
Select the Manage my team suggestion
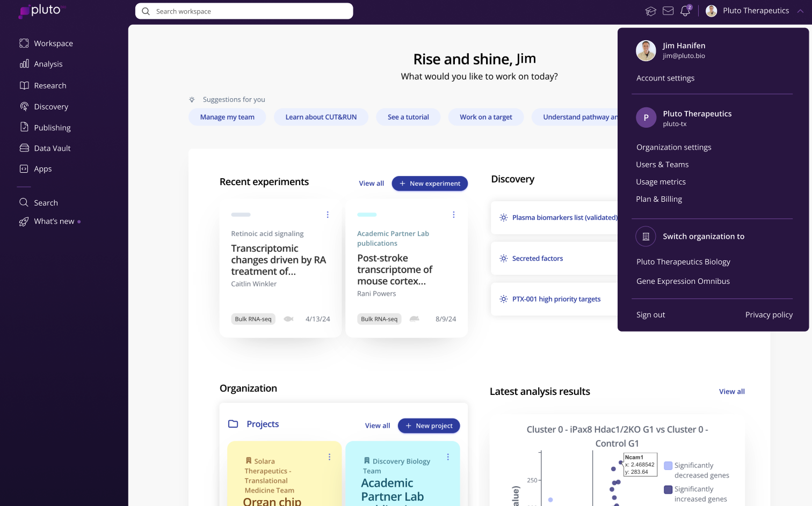point(227,117)
